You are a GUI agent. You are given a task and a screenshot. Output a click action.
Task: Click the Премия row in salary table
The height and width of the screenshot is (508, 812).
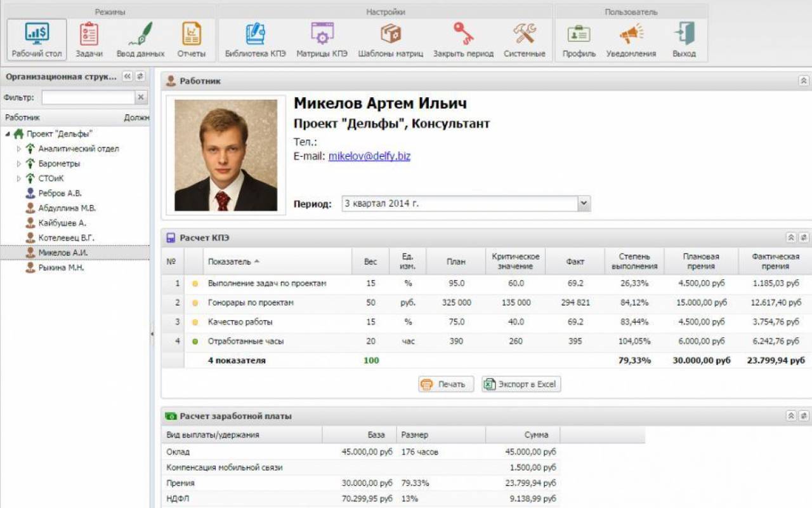click(362, 483)
